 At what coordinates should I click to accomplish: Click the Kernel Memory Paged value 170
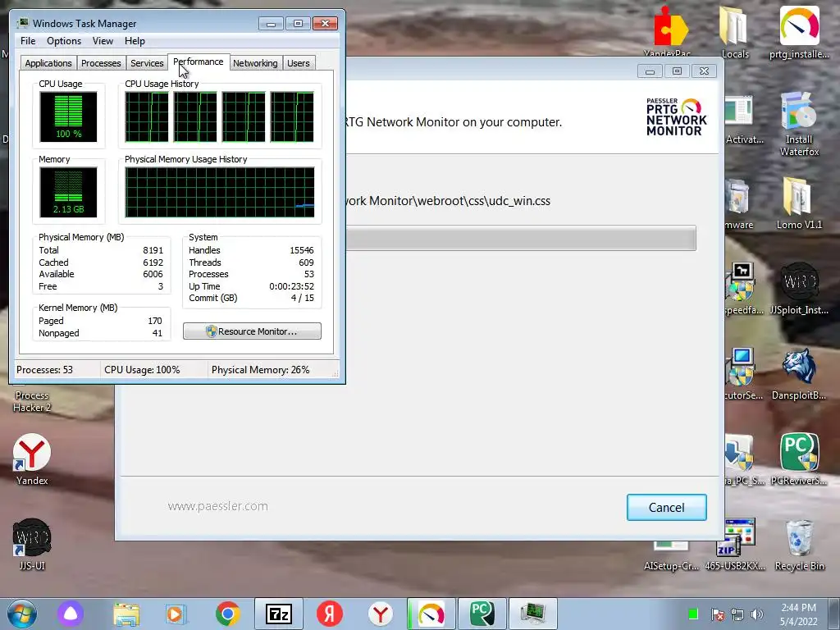(155, 321)
